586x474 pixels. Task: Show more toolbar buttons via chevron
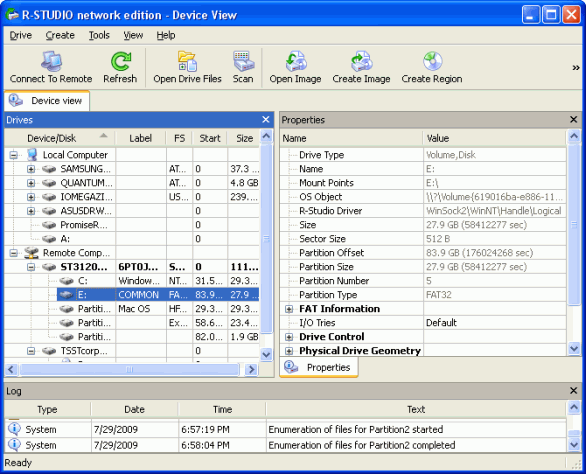(x=576, y=68)
